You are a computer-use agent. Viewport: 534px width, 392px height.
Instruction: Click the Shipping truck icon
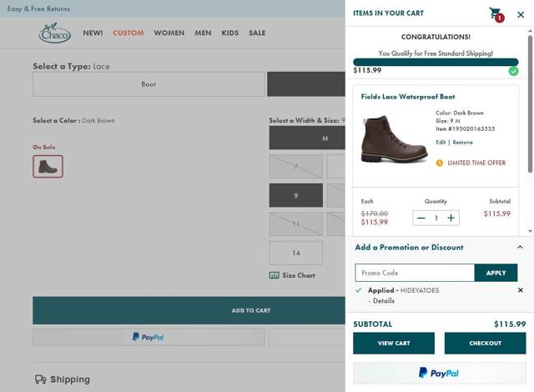click(41, 379)
